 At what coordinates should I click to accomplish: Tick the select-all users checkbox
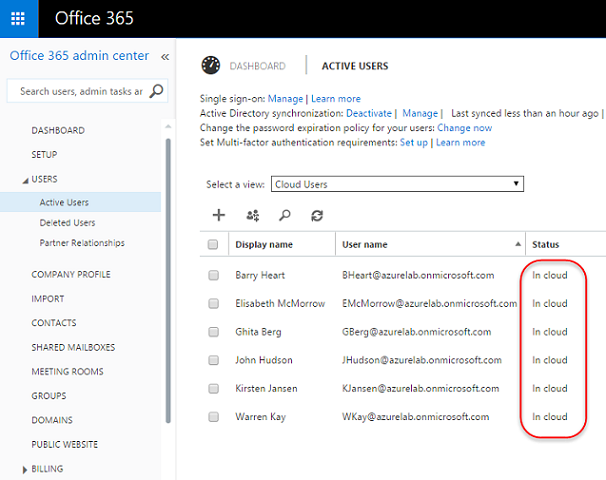click(213, 244)
